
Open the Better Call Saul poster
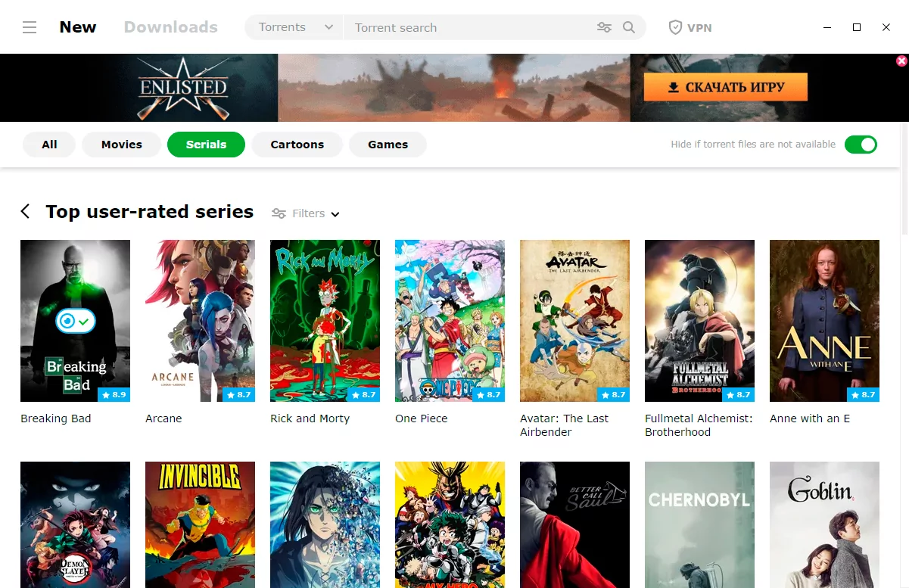[x=574, y=524]
